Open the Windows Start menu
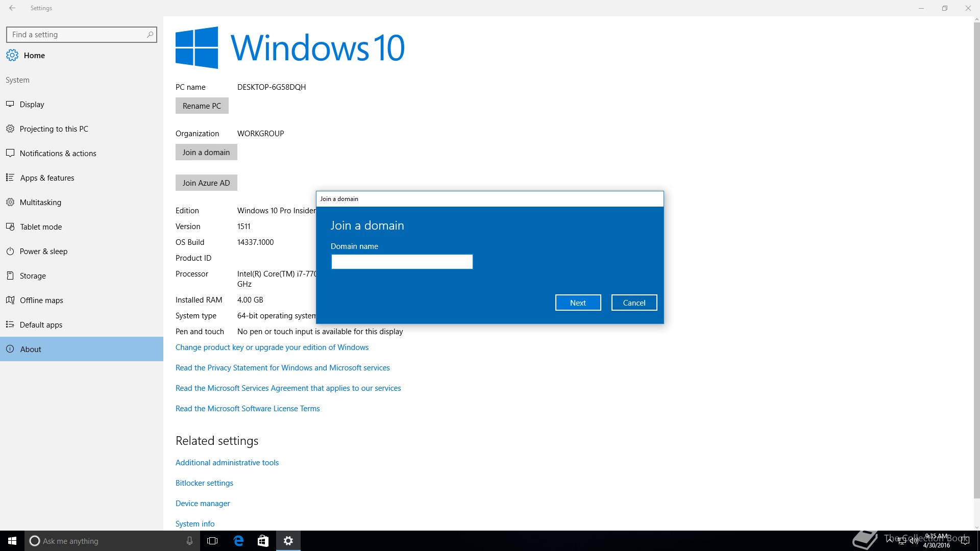 12,541
